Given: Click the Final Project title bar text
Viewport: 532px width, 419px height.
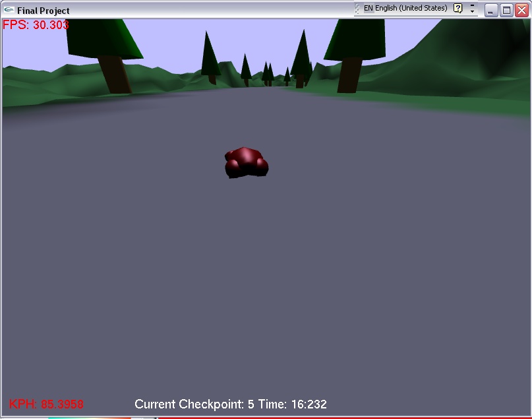Looking at the screenshot, I should click(x=44, y=11).
